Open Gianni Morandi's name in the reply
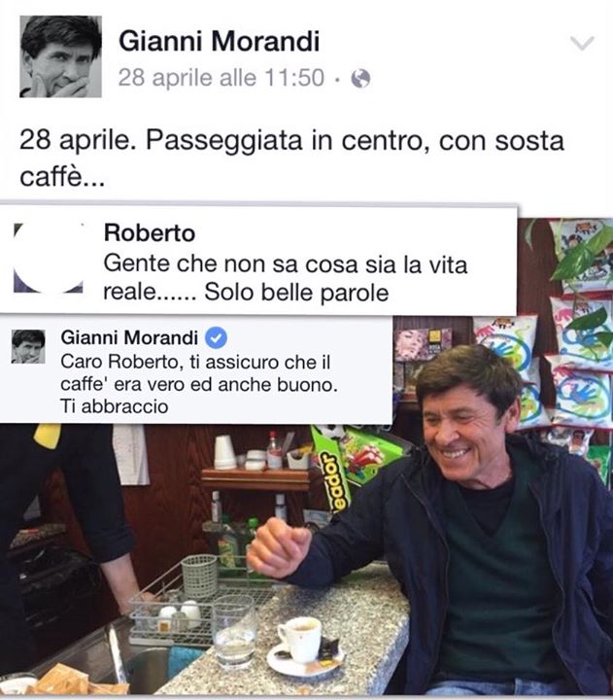Screen dimensions: 613x700 (129, 337)
